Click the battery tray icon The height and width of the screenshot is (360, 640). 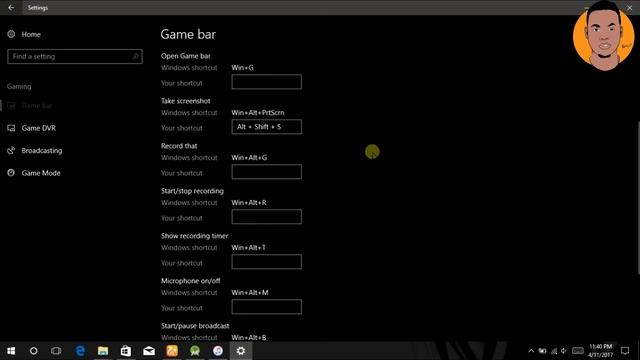tap(542, 351)
